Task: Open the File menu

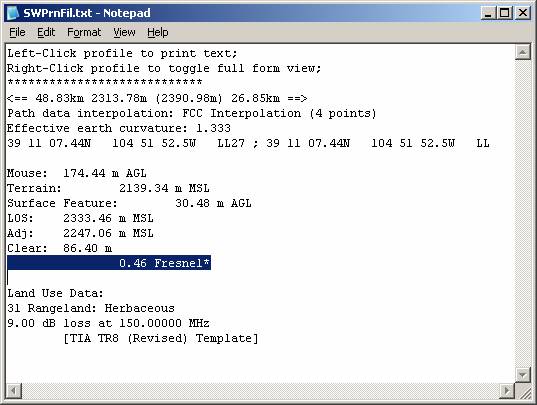Action: point(17,33)
